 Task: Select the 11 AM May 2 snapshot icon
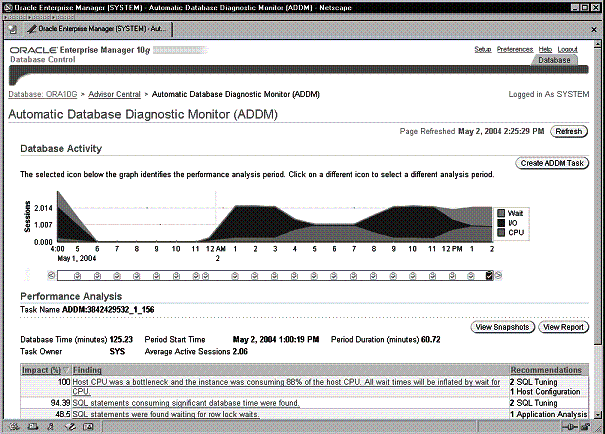coord(433,276)
